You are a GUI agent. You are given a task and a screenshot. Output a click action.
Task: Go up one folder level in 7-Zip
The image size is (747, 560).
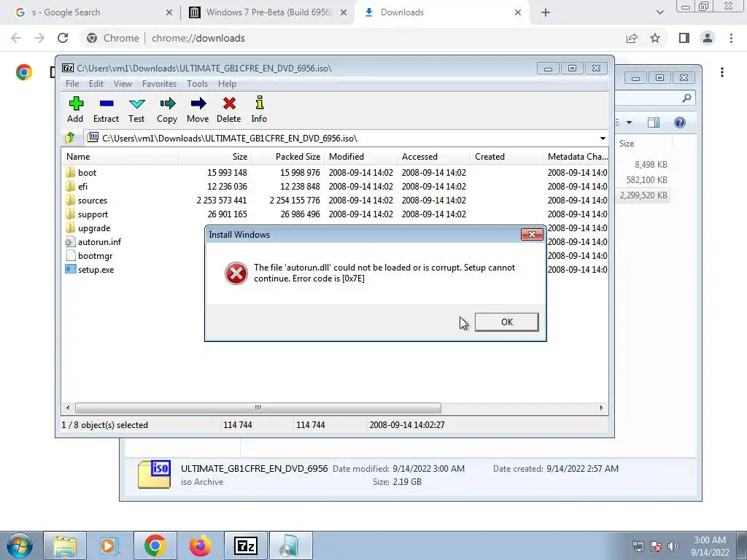click(70, 138)
